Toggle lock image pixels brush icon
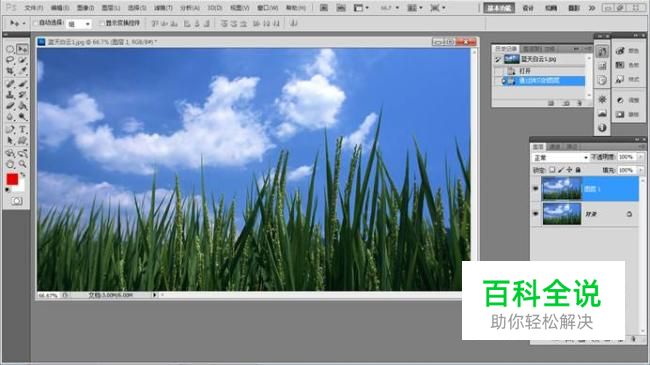 coord(560,170)
